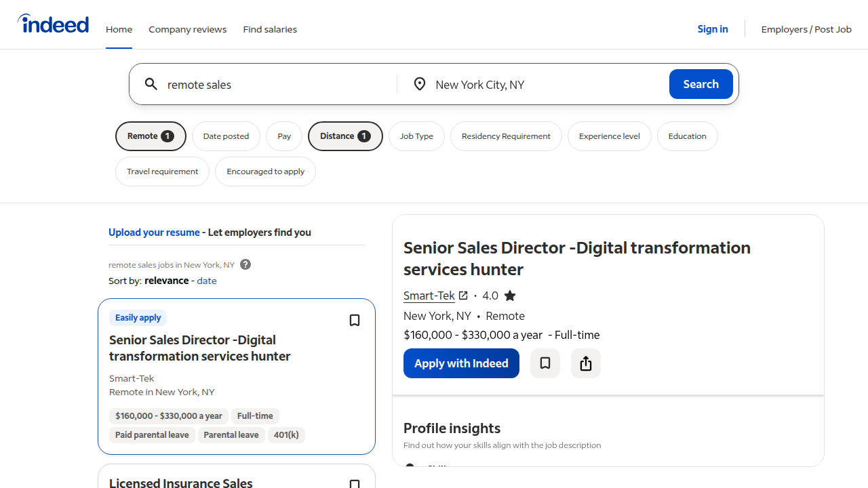Open the Date posted filter
This screenshot has width=868, height=488.
pyautogui.click(x=226, y=136)
